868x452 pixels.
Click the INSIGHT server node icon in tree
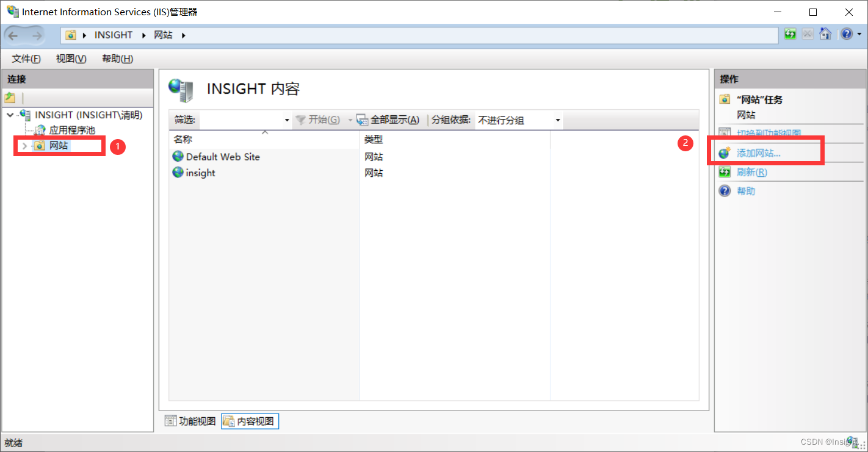pyautogui.click(x=26, y=115)
